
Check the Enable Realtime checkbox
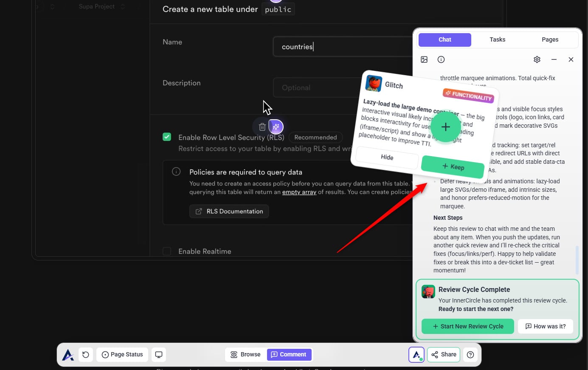pos(167,251)
